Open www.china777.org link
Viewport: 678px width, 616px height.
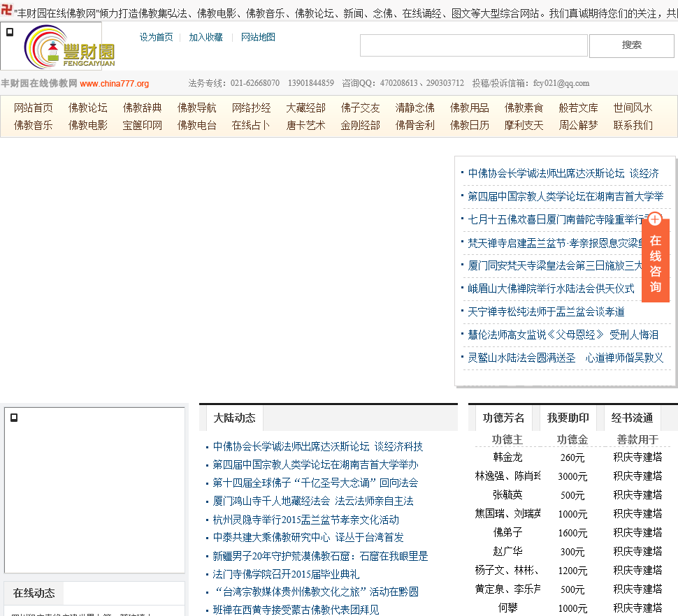pos(114,83)
